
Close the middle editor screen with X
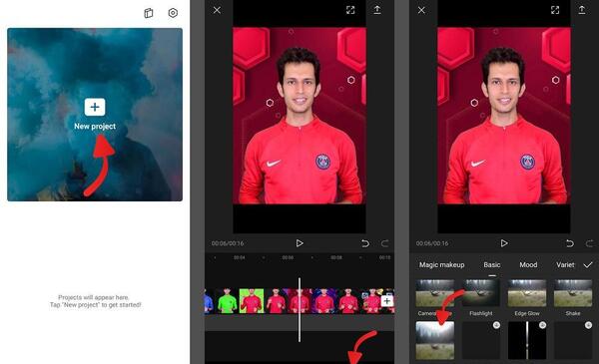click(x=217, y=10)
